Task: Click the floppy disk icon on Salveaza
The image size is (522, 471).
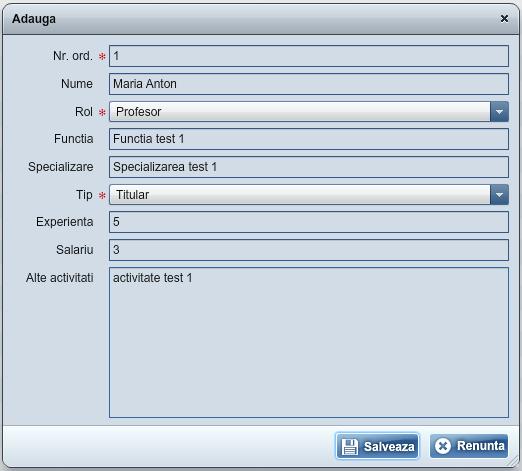Action: click(x=350, y=446)
